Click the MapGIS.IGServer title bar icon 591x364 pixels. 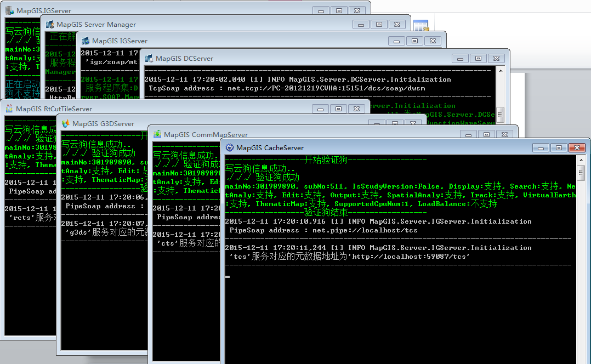coord(10,10)
